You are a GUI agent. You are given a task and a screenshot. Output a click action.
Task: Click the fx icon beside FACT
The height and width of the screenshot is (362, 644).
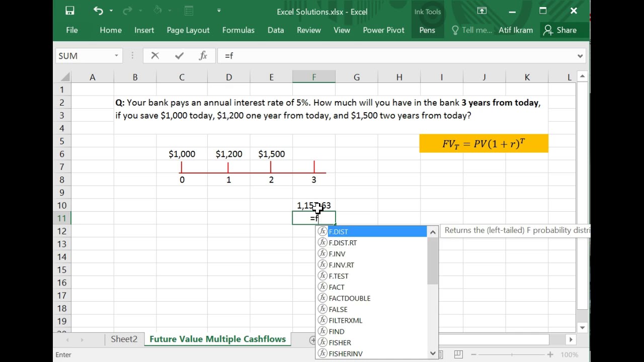coord(323,287)
